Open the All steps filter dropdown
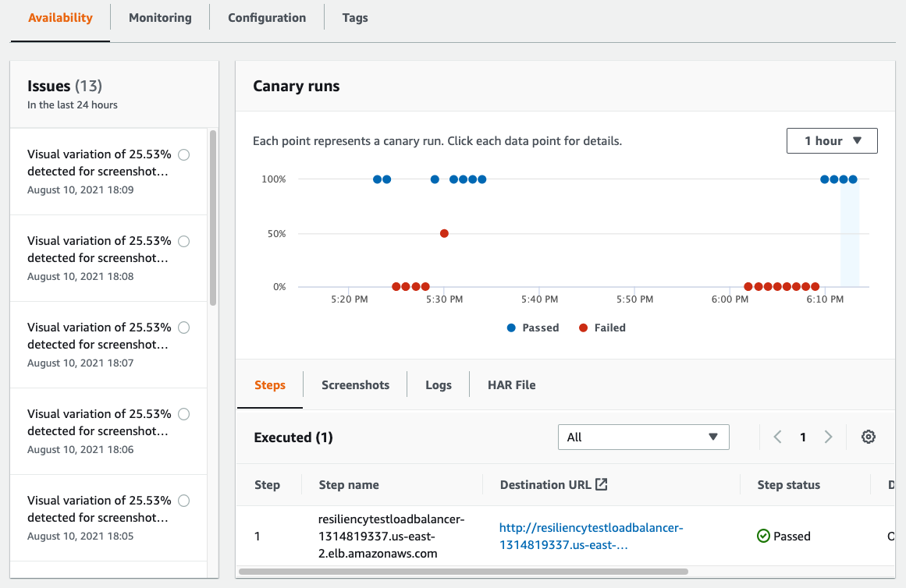906x588 pixels. pos(643,437)
